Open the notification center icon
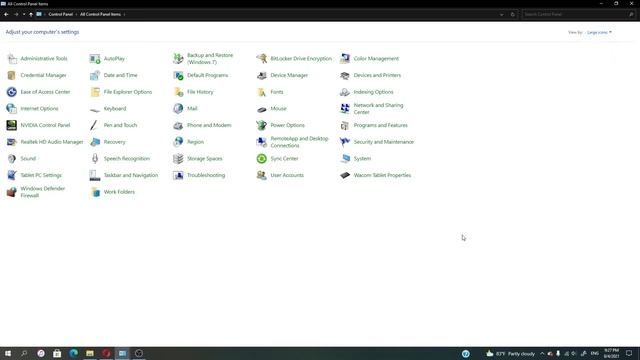The image size is (640, 360). [x=629, y=353]
